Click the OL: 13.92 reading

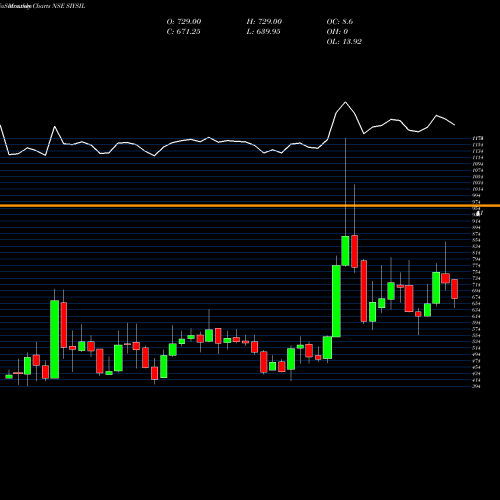coord(344,42)
